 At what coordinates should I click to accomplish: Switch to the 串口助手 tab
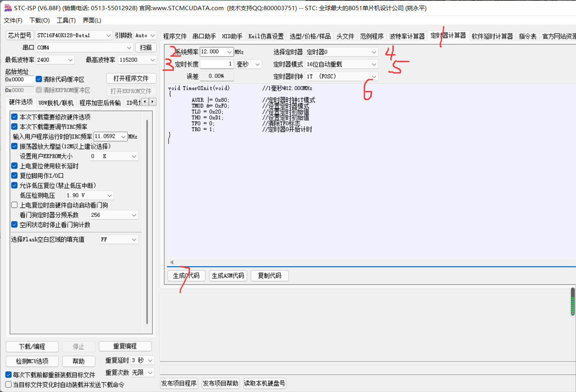coord(204,36)
